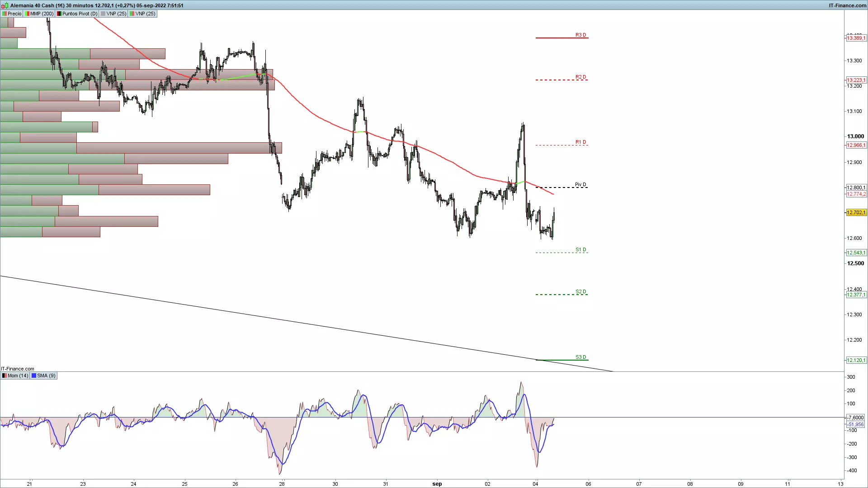
Task: Select the Piv D pivot level label
Action: click(x=580, y=184)
